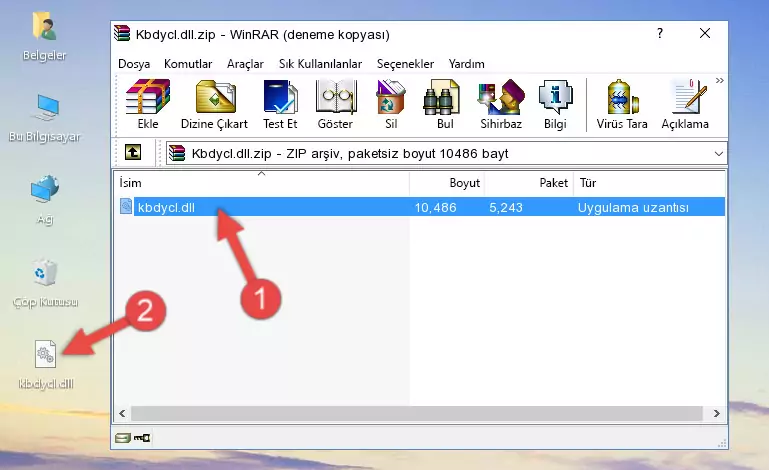Close the WinRAR window
This screenshot has height=470, width=769.
pyautogui.click(x=705, y=33)
